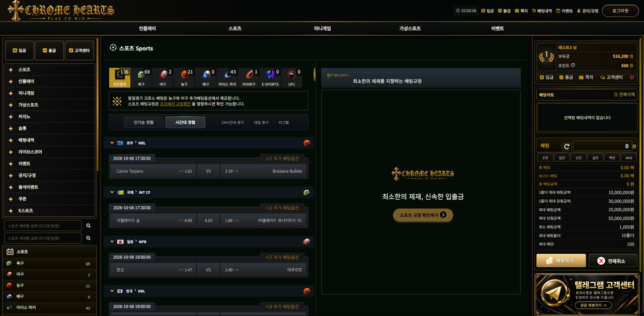Pick Brisbane Bullets odds 2.19
The image size is (644, 316).
tap(263, 171)
